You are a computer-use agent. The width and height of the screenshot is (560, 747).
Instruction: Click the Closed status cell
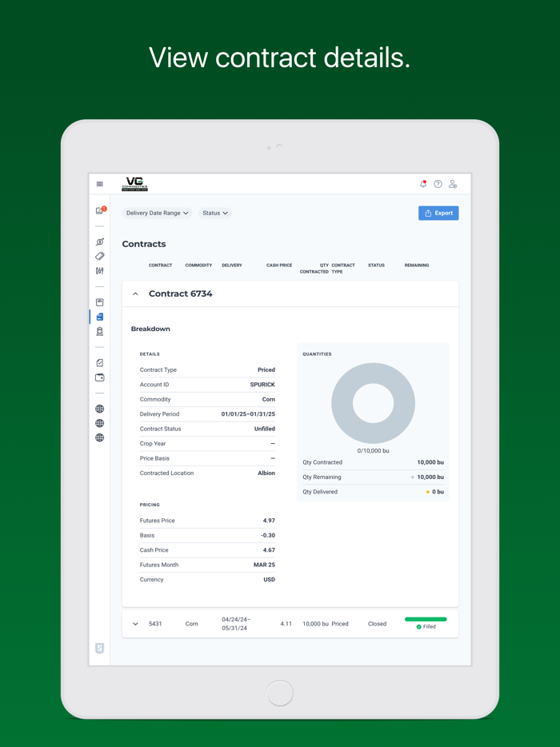point(377,624)
